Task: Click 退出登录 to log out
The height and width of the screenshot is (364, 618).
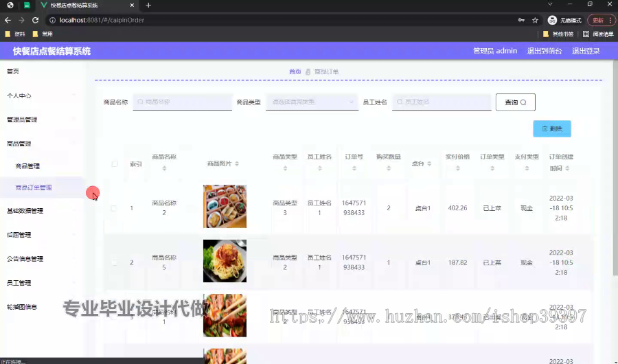Action: pyautogui.click(x=586, y=51)
